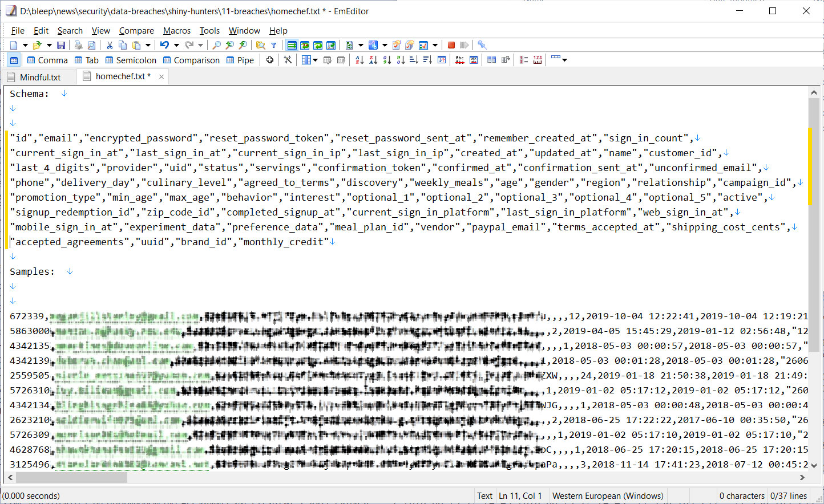Click the Sort Z to A icon
Image resolution: width=824 pixels, height=504 pixels.
point(373,60)
